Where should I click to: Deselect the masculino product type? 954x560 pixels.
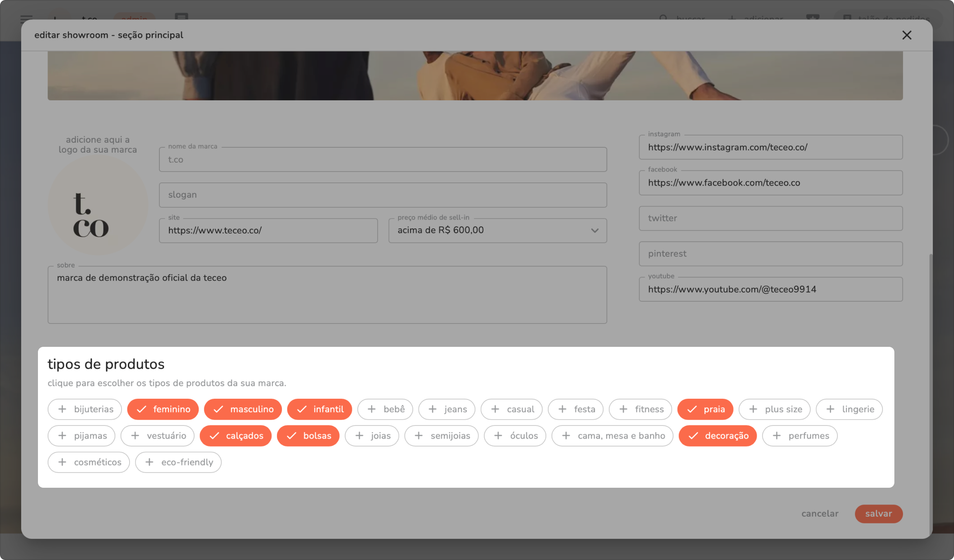(x=243, y=409)
